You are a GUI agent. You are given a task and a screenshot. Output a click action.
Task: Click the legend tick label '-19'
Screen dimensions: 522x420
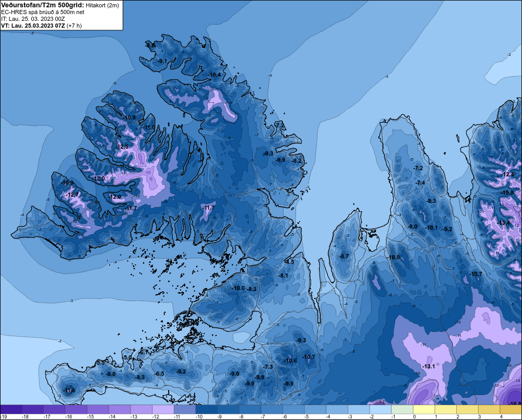tap(4, 417)
